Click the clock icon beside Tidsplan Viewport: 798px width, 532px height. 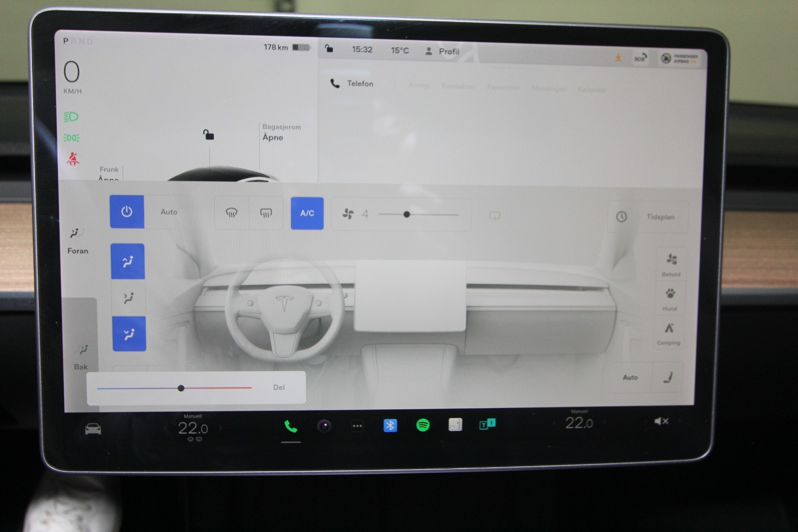click(x=621, y=217)
